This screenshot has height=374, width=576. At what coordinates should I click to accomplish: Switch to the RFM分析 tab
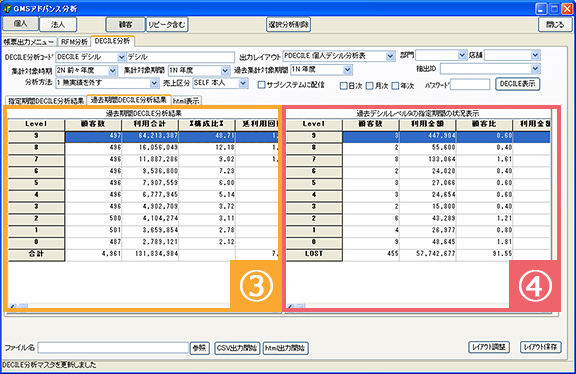tap(74, 42)
